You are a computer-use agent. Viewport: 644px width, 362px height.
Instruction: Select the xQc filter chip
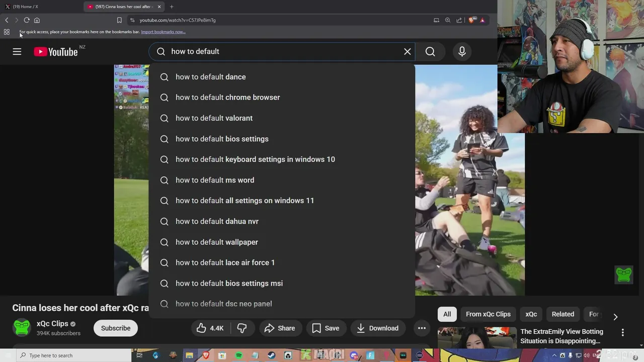pos(531,314)
